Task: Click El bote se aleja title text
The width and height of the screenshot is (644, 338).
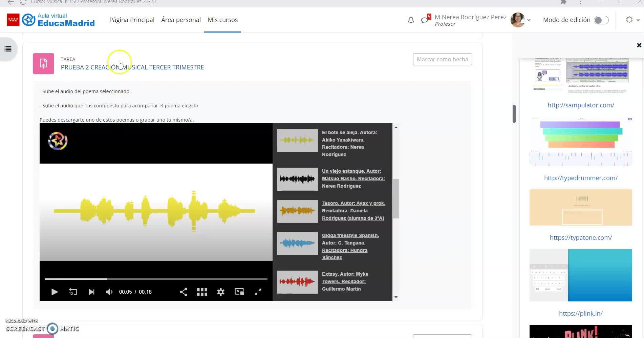Action: click(349, 143)
